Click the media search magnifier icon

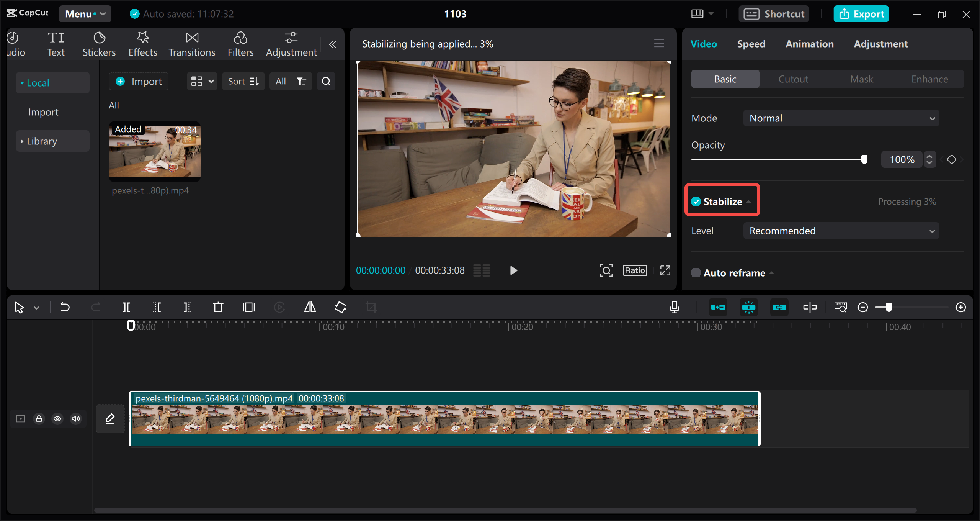(326, 81)
